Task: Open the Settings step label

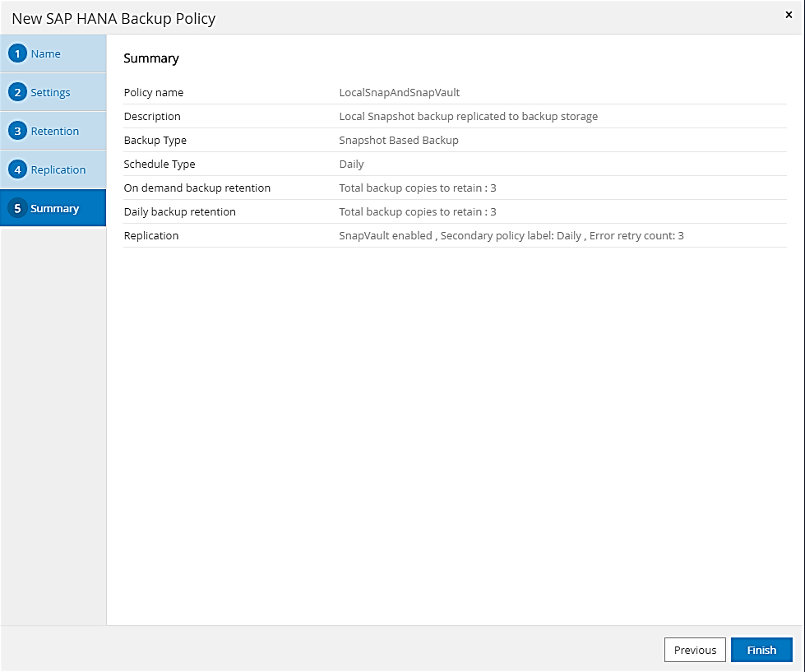Action: 51,93
